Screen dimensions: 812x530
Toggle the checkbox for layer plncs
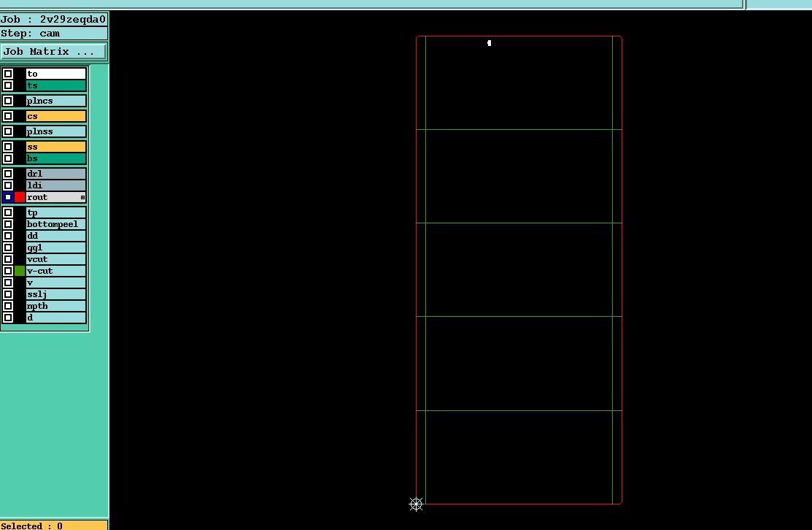click(8, 101)
